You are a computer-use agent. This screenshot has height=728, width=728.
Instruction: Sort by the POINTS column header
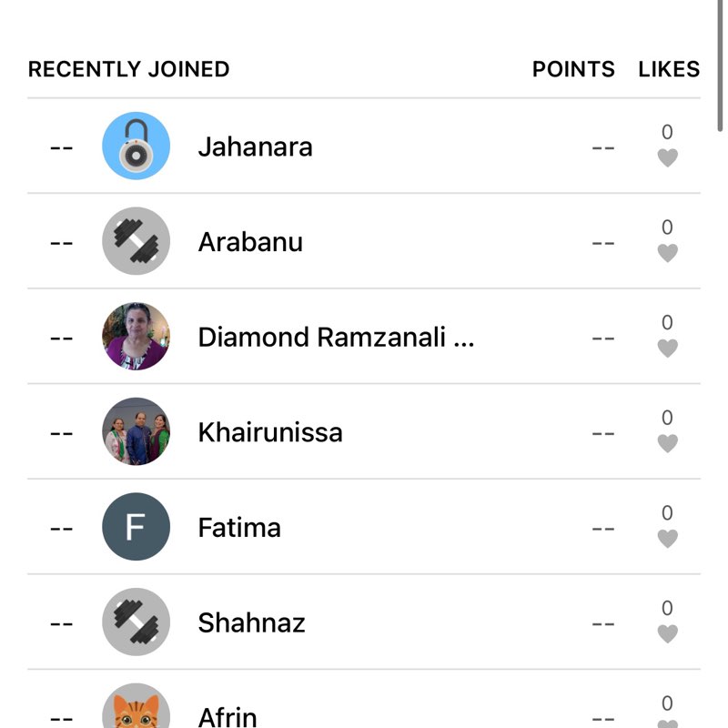[573, 69]
